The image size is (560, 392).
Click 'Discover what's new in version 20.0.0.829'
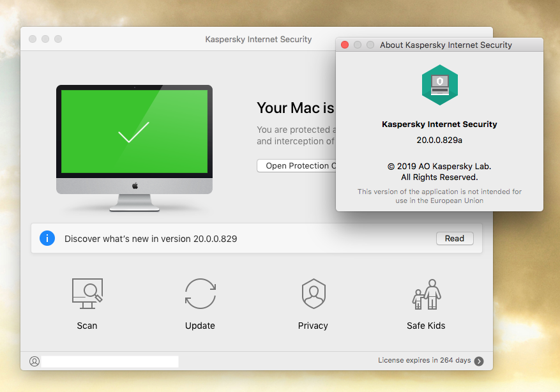(x=151, y=239)
